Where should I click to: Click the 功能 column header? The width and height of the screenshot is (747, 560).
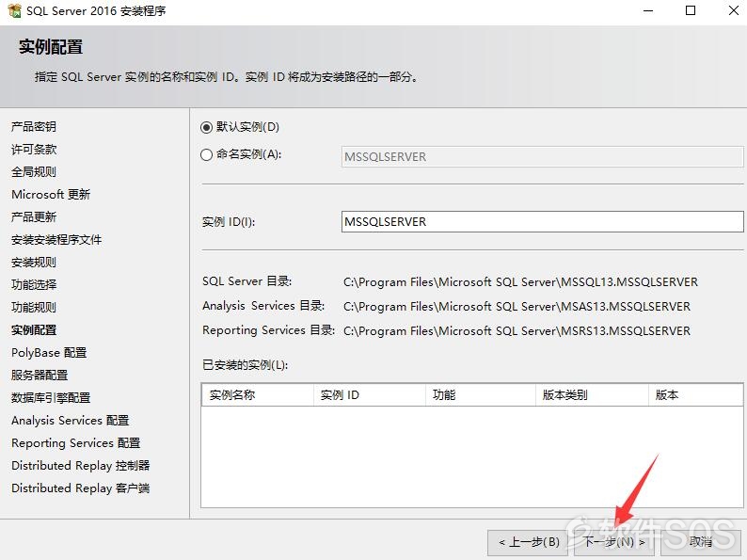click(480, 394)
